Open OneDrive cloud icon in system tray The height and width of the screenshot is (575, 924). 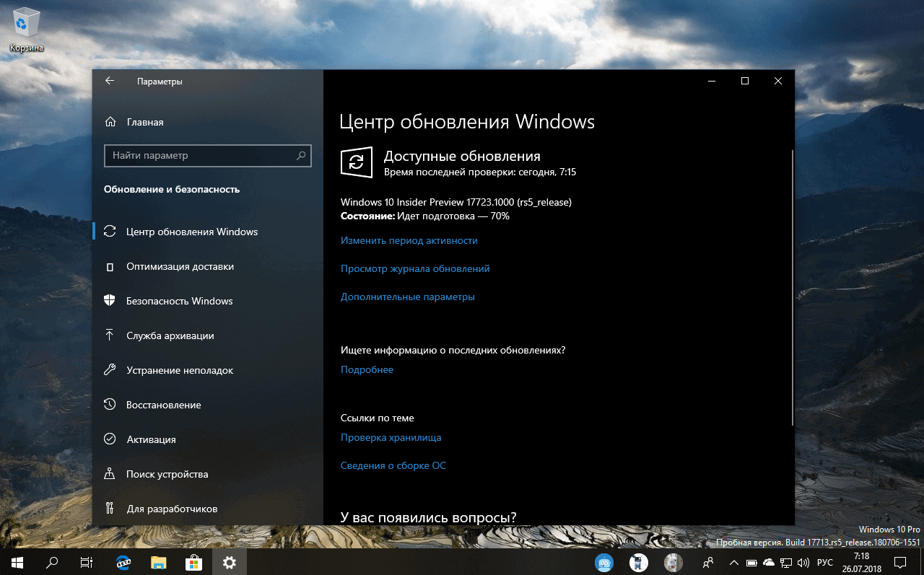click(768, 563)
